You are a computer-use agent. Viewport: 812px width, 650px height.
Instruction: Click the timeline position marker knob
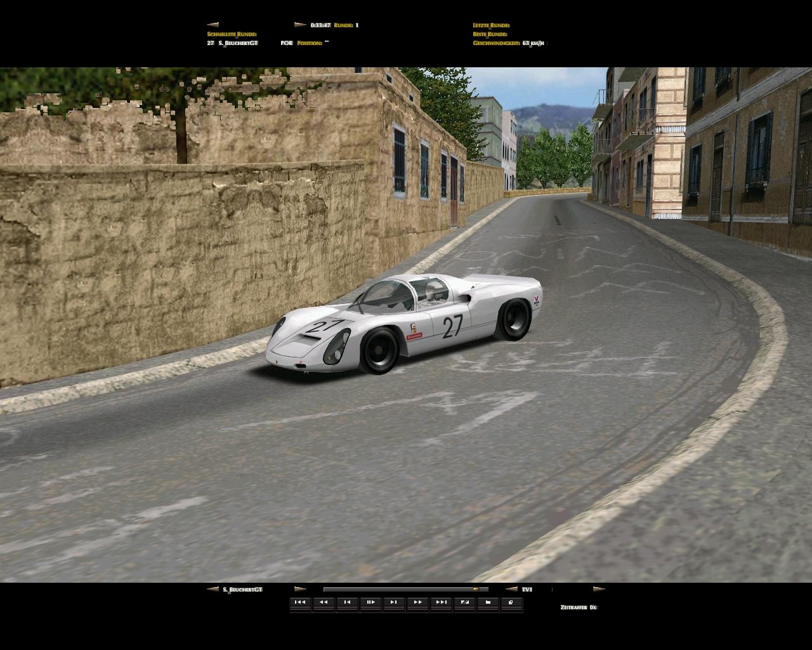pos(475,589)
